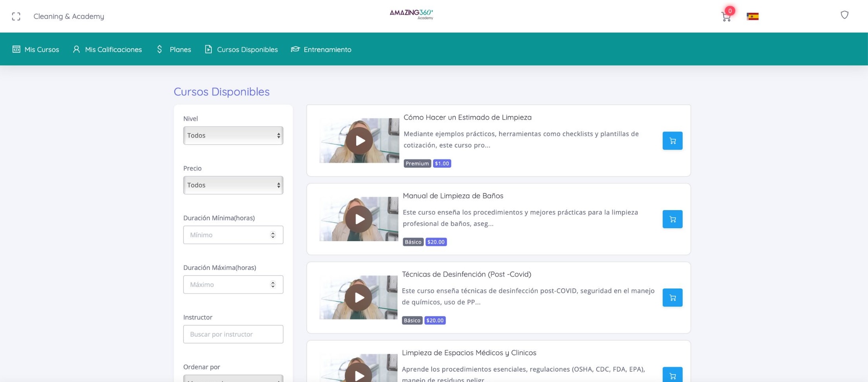
Task: Add Manual de Limpieza de Baños to cart
Action: click(x=672, y=219)
